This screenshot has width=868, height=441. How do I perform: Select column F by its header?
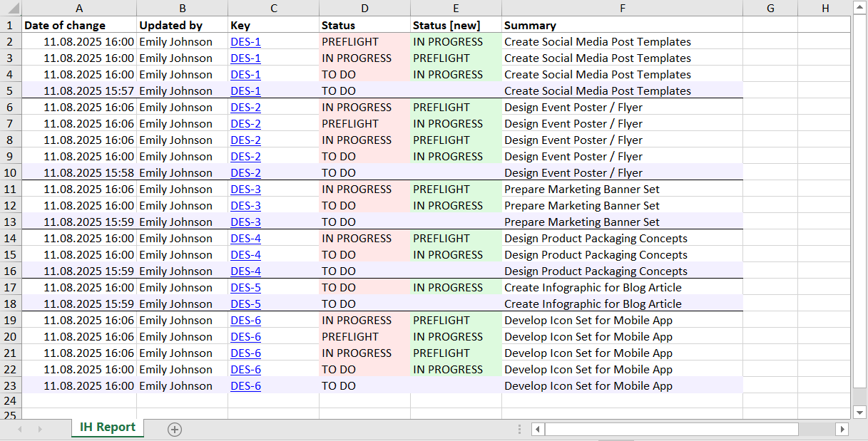pos(622,8)
